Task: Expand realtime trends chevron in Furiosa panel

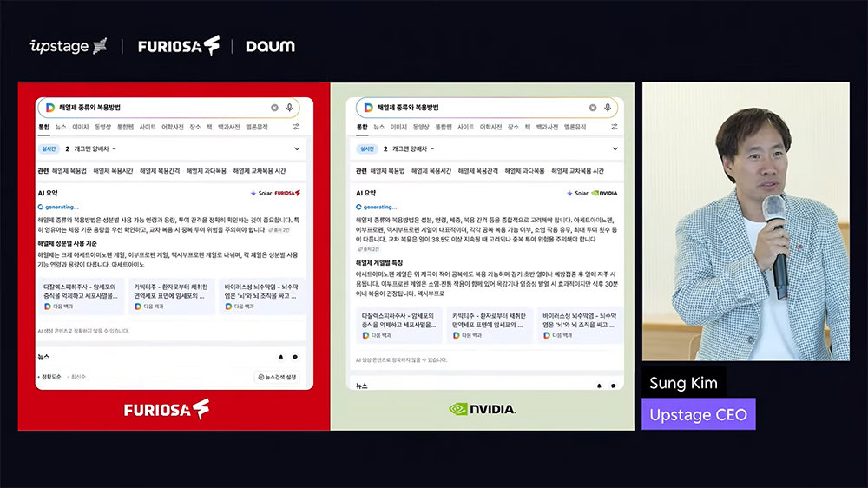Action: [297, 149]
